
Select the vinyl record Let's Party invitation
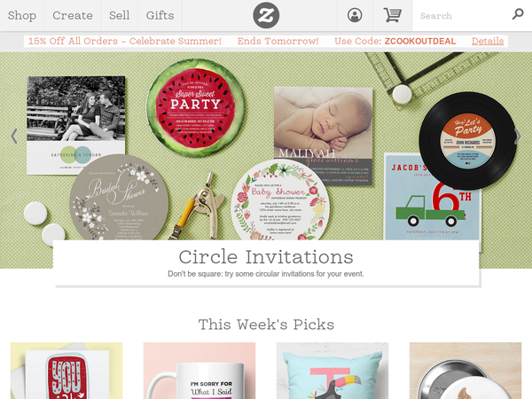467,140
